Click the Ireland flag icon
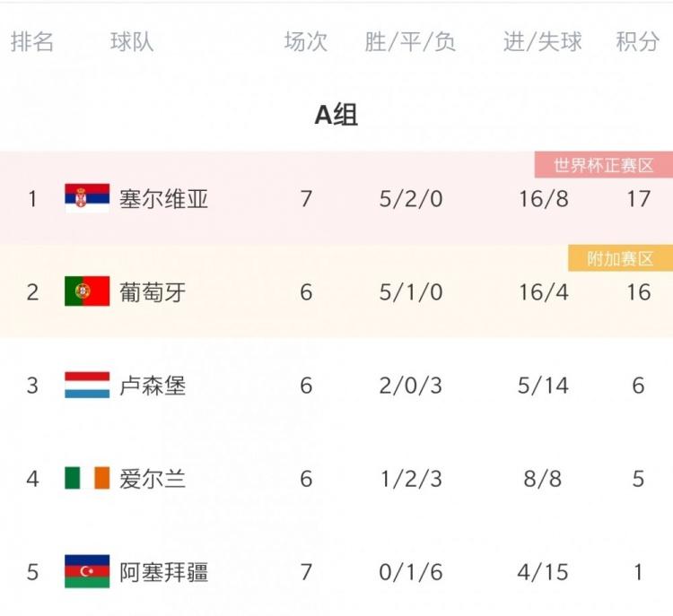 point(87,479)
